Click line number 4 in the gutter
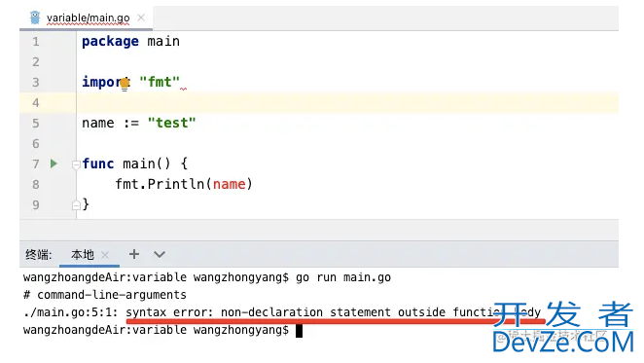Viewport: 644px width, 363px height. coord(36,103)
